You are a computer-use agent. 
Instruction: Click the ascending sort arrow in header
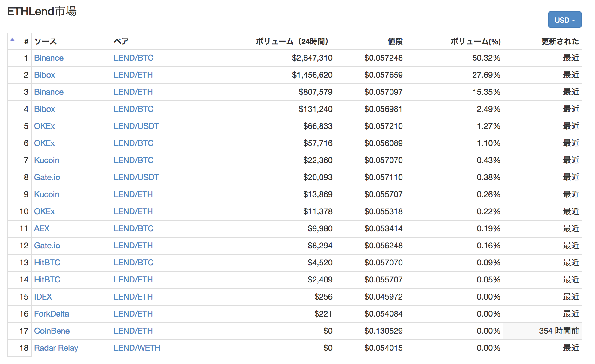pyautogui.click(x=12, y=40)
